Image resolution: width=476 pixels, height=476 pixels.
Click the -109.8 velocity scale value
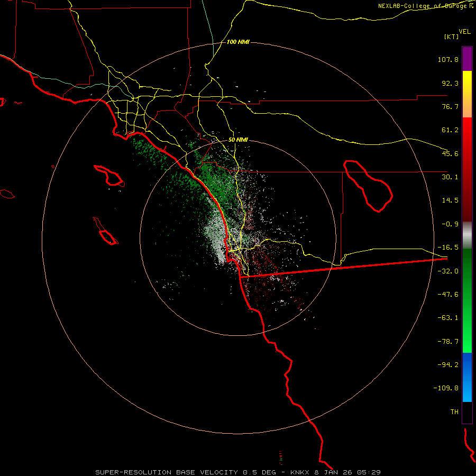(446, 388)
